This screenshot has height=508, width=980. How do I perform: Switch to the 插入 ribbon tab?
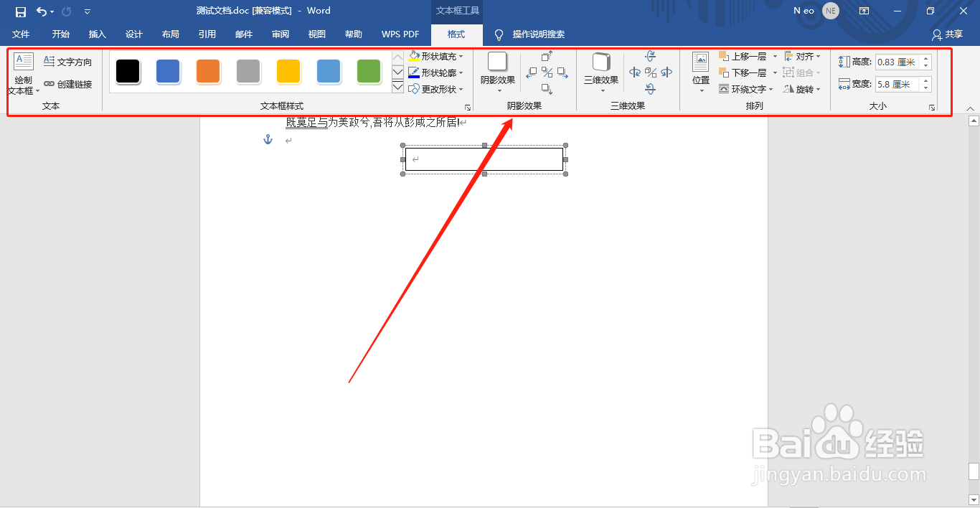[98, 34]
